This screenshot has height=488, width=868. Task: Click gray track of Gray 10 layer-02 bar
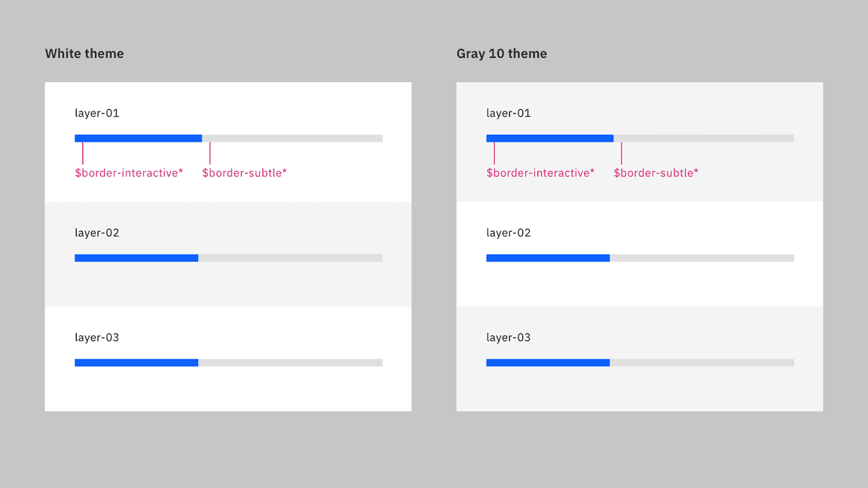701,258
